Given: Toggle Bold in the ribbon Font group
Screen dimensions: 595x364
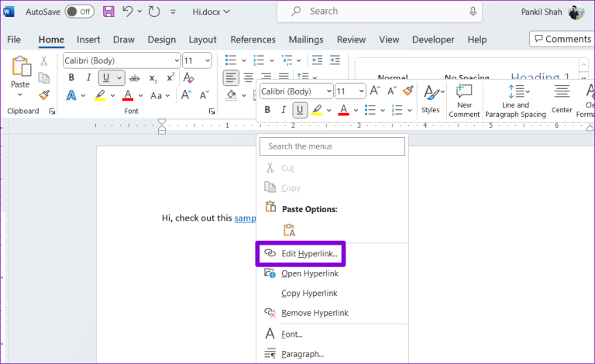Looking at the screenshot, I should pos(71,77).
